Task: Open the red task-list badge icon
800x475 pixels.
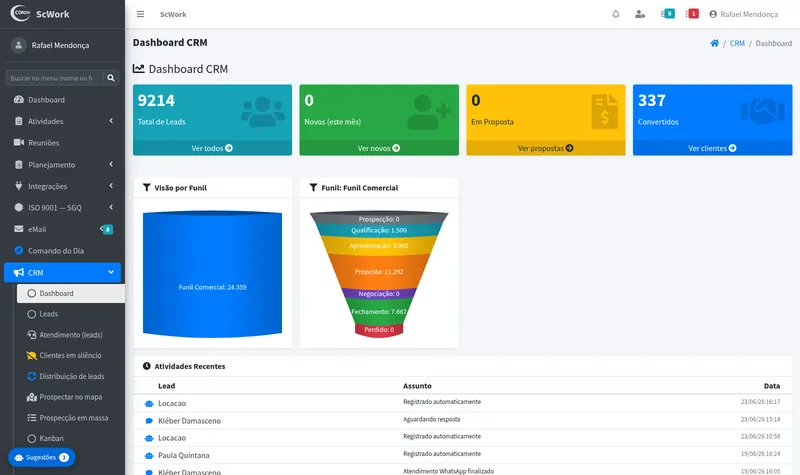Action: click(x=692, y=14)
